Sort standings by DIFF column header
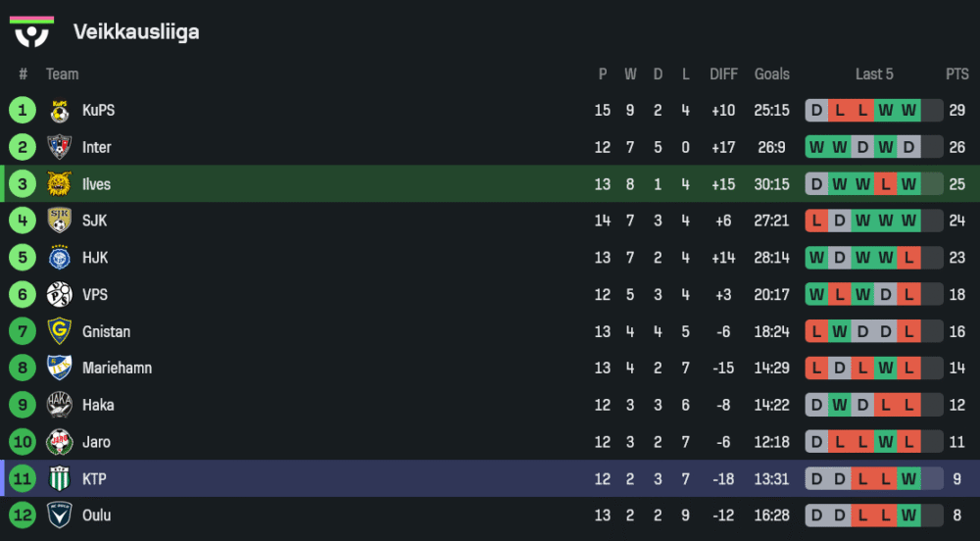This screenshot has width=980, height=541. coord(723,74)
